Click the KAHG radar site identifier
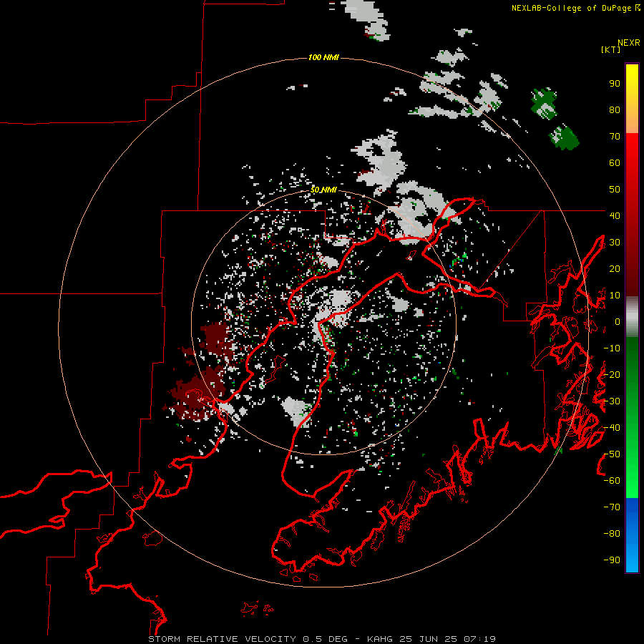Screen dimensions: 644x644 coord(379,639)
